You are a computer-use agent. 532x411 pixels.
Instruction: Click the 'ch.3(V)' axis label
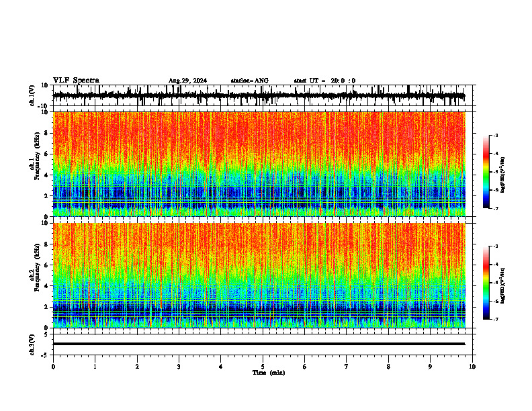[32, 345]
